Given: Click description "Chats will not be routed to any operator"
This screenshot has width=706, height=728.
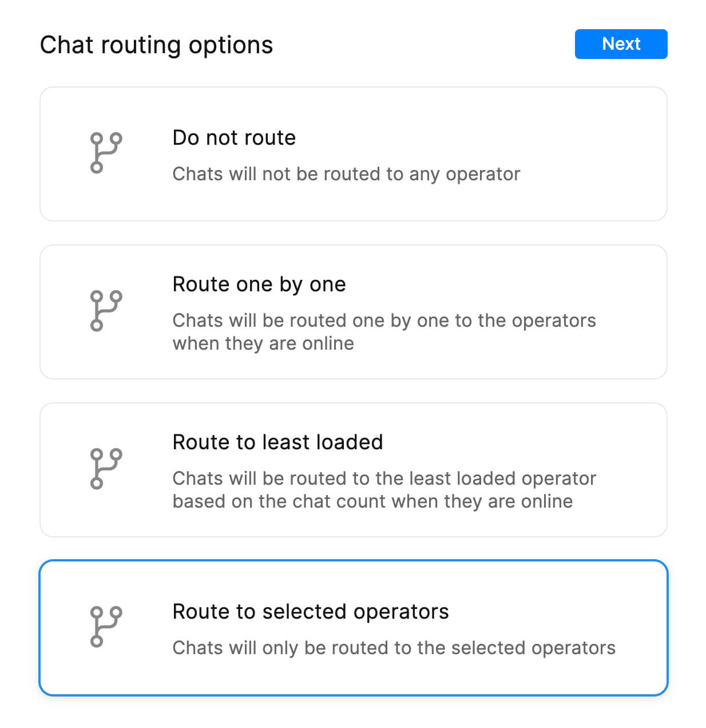Looking at the screenshot, I should point(346,174).
